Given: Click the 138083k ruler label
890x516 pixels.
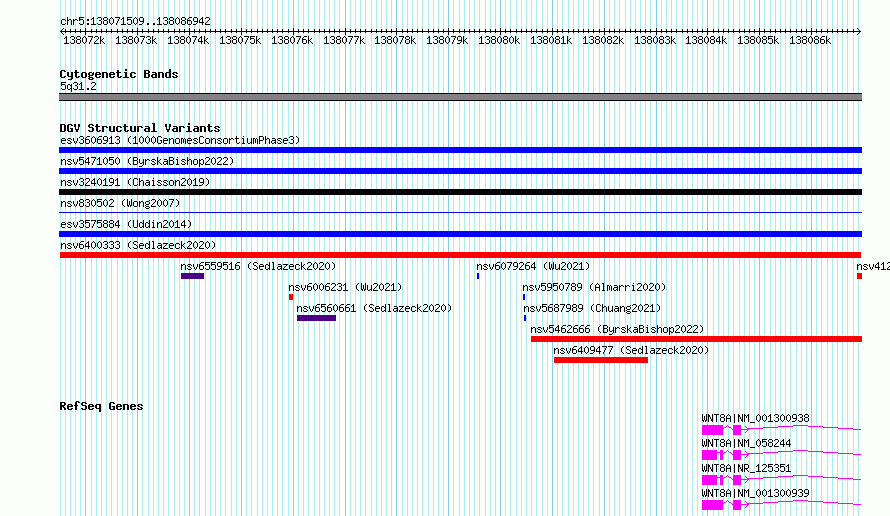Looking at the screenshot, I should coord(655,40).
